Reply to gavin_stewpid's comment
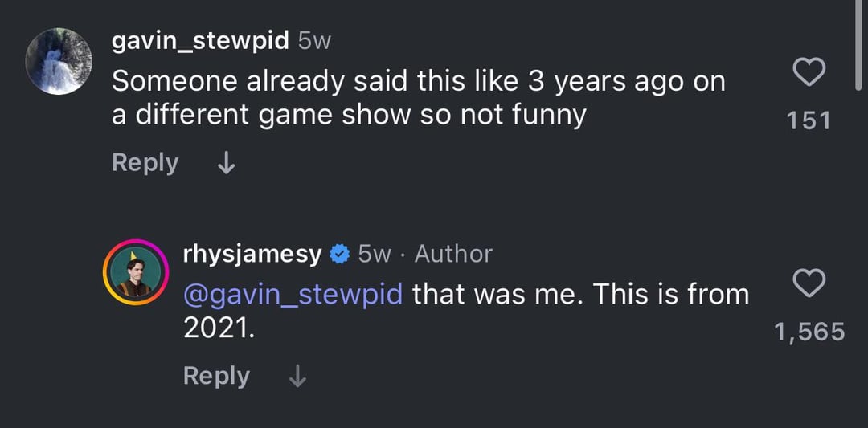 click(x=145, y=162)
